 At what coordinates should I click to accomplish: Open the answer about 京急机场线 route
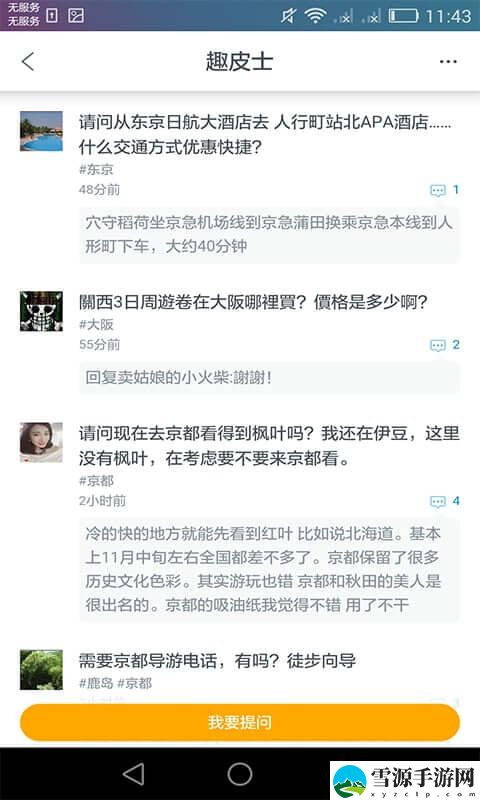[x=269, y=235]
